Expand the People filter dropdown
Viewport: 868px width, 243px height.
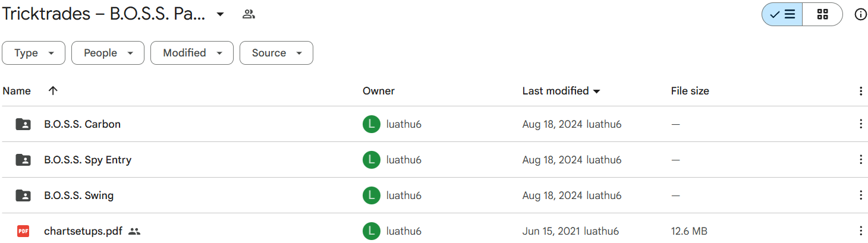click(108, 53)
